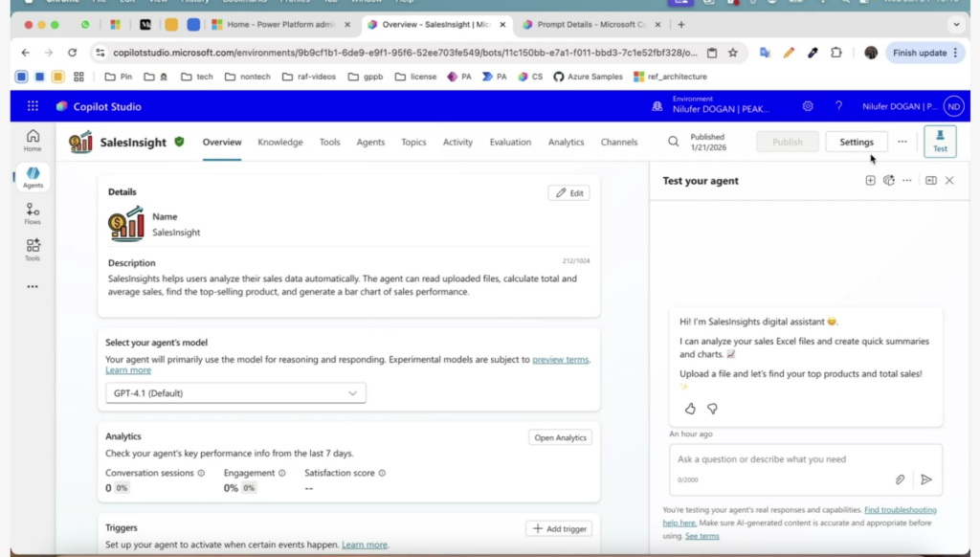Start a new test conversation with plus icon
Image resolution: width=980 pixels, height=557 pixels.
tap(870, 180)
